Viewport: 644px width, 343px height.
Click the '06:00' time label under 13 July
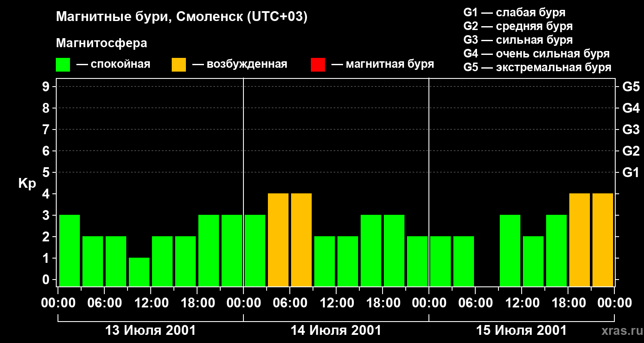[104, 303]
